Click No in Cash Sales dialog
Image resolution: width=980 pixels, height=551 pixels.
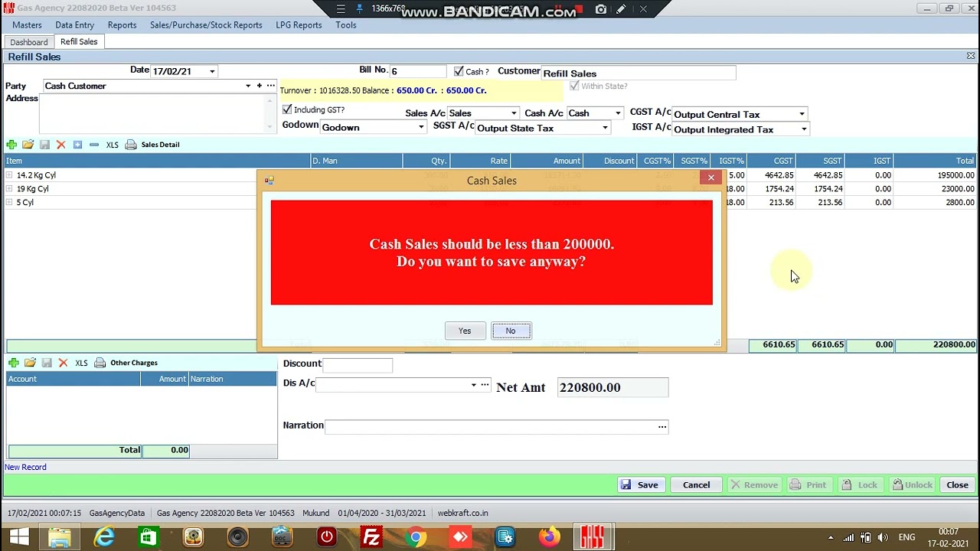click(511, 331)
